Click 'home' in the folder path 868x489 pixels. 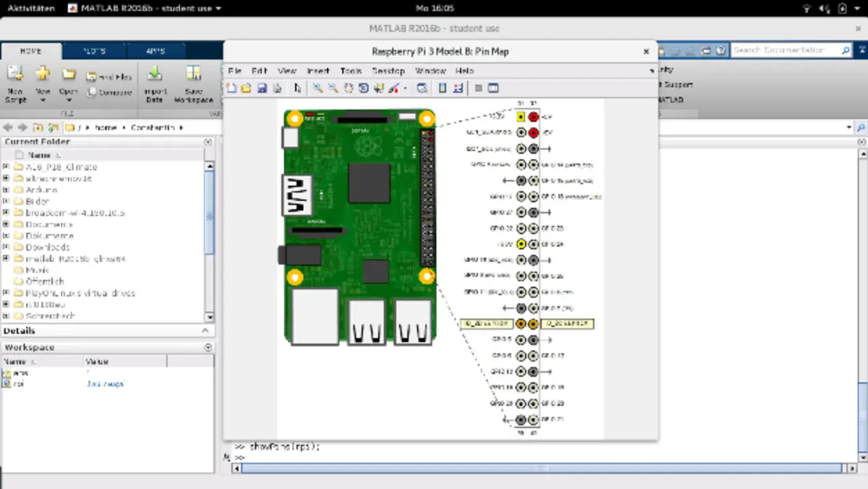(106, 128)
